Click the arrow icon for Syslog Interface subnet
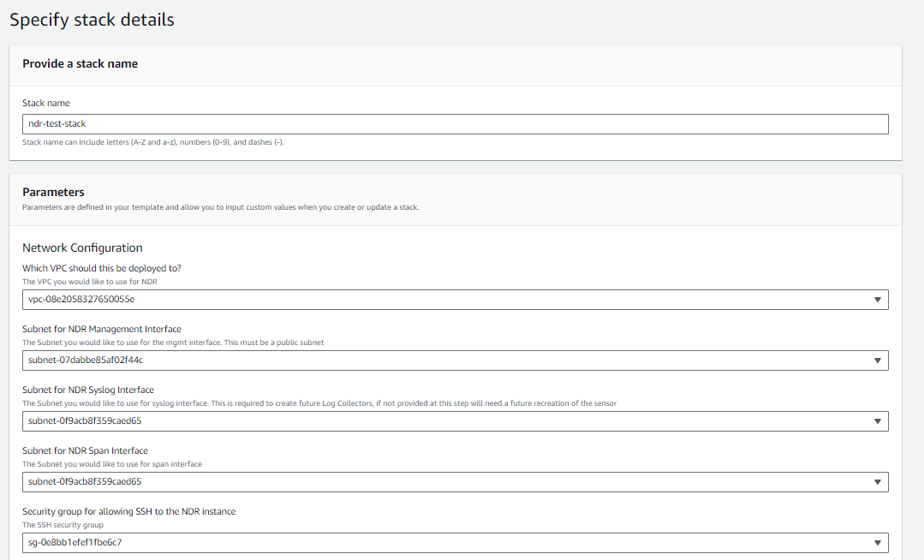 (x=877, y=421)
